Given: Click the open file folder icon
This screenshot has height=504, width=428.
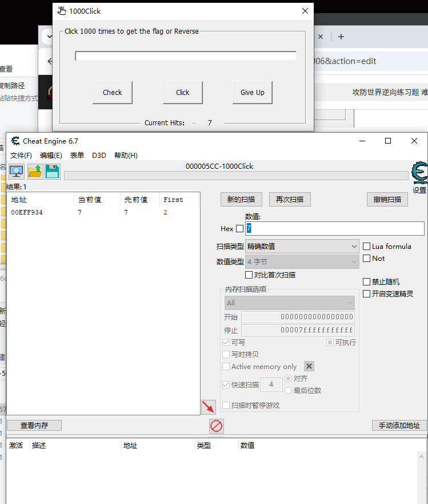Looking at the screenshot, I should point(35,172).
